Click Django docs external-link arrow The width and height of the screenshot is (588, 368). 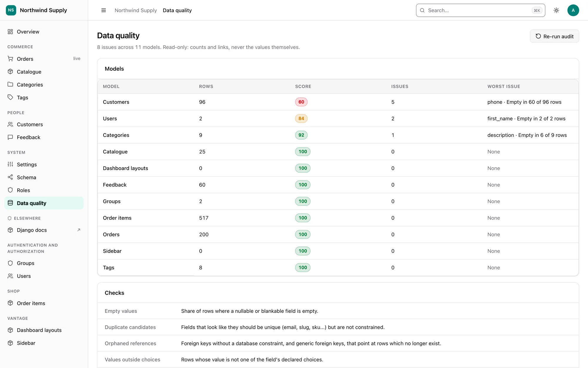click(x=78, y=230)
